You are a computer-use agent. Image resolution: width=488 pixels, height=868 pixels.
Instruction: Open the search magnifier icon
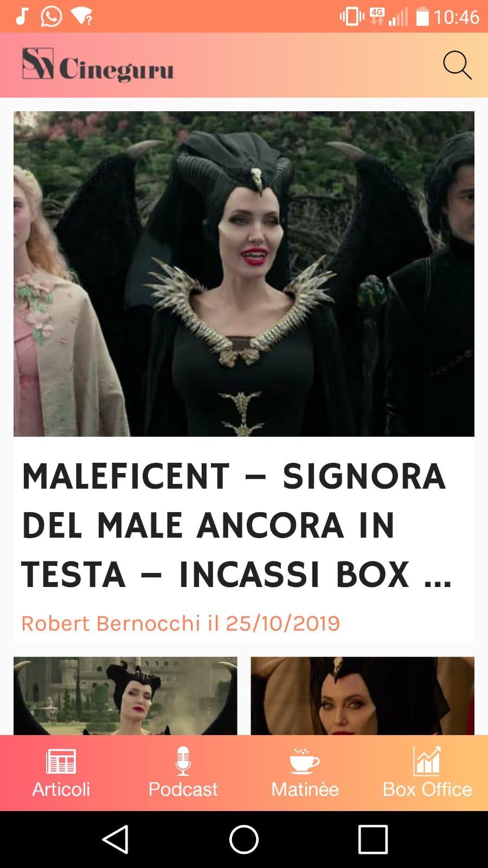pyautogui.click(x=457, y=66)
